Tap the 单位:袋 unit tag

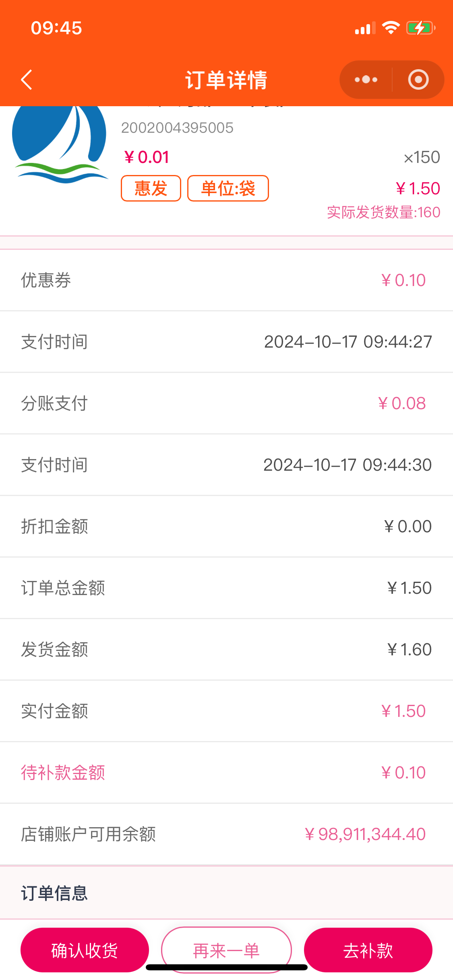point(228,188)
